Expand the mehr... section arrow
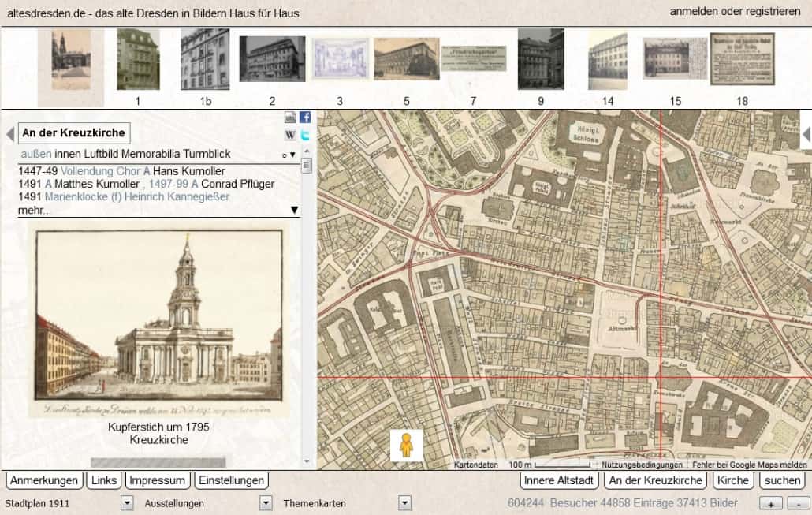Image resolution: width=812 pixels, height=515 pixels. [x=294, y=211]
